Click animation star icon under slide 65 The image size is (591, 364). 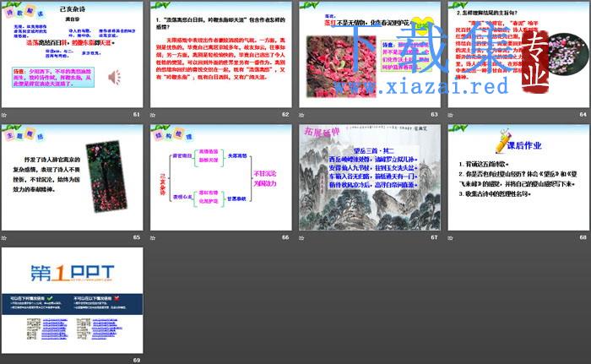click(4, 237)
